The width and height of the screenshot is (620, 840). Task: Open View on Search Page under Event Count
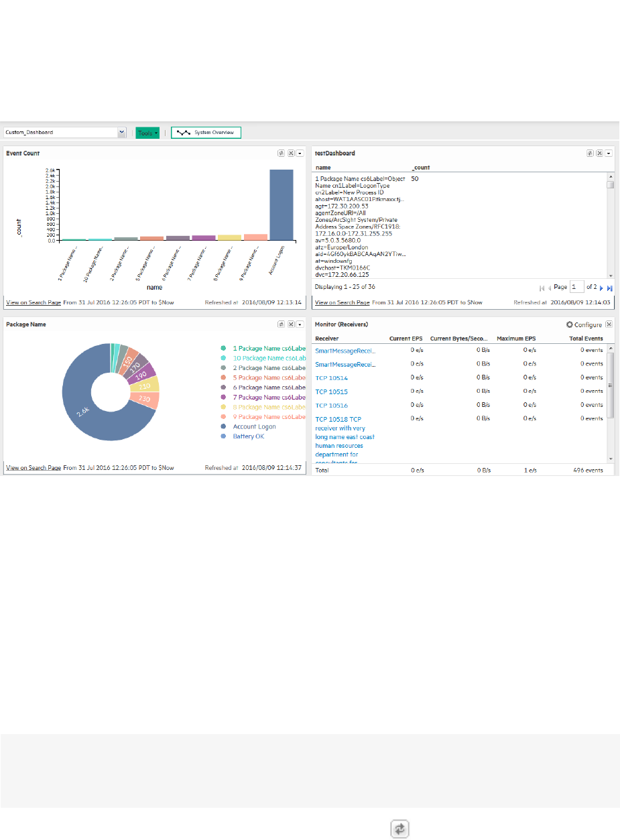click(x=34, y=302)
